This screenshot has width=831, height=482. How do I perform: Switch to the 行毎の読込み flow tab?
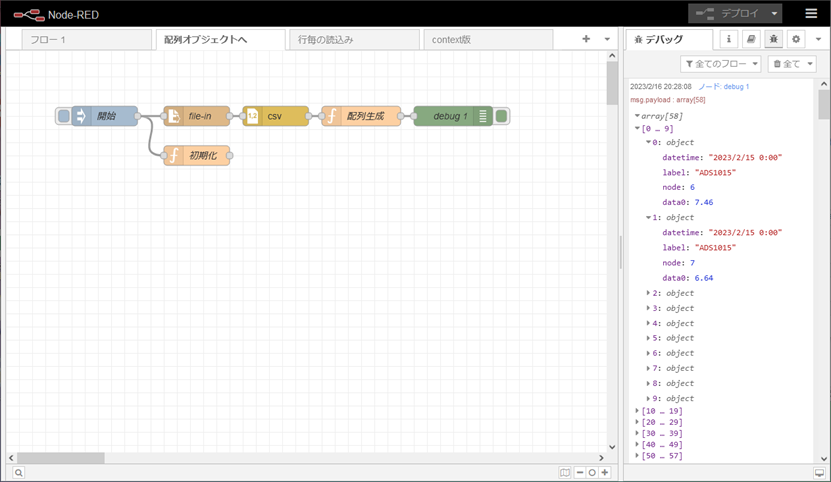(x=353, y=39)
